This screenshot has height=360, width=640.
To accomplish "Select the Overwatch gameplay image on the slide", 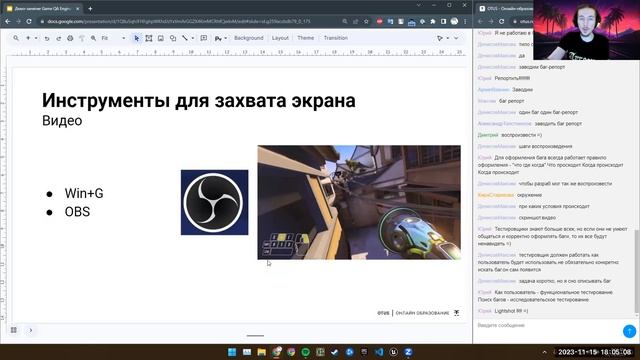I will (359, 202).
